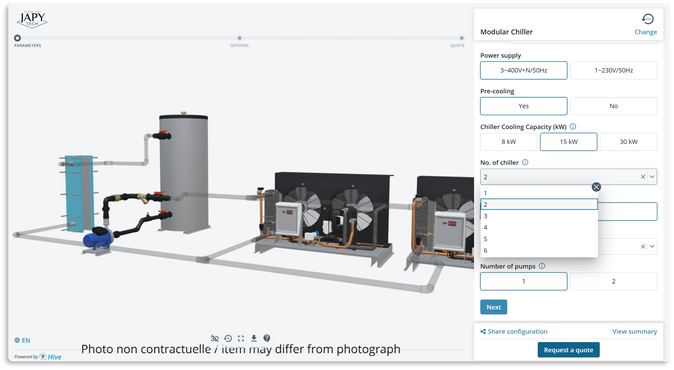Expand the lower dropdown chevron
This screenshot has width=674, height=370.
click(653, 247)
